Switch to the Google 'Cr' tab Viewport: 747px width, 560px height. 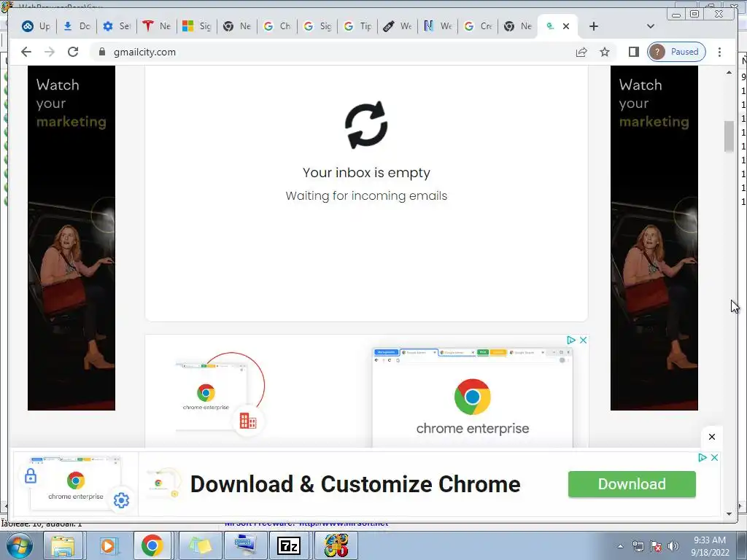478,26
